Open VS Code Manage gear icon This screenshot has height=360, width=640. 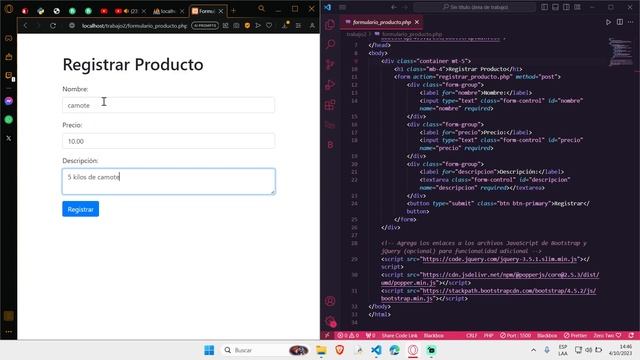(x=330, y=321)
